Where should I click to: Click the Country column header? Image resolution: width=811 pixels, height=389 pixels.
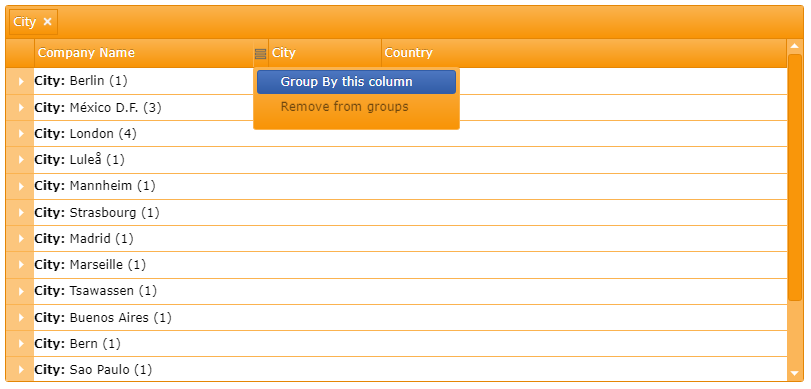coord(584,53)
